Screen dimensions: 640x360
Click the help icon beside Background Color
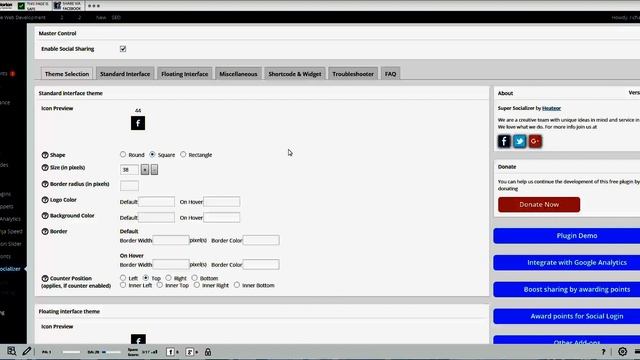click(x=45, y=216)
